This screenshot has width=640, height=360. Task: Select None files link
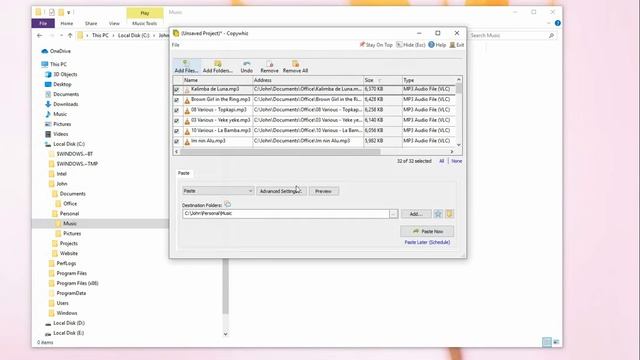point(456,161)
